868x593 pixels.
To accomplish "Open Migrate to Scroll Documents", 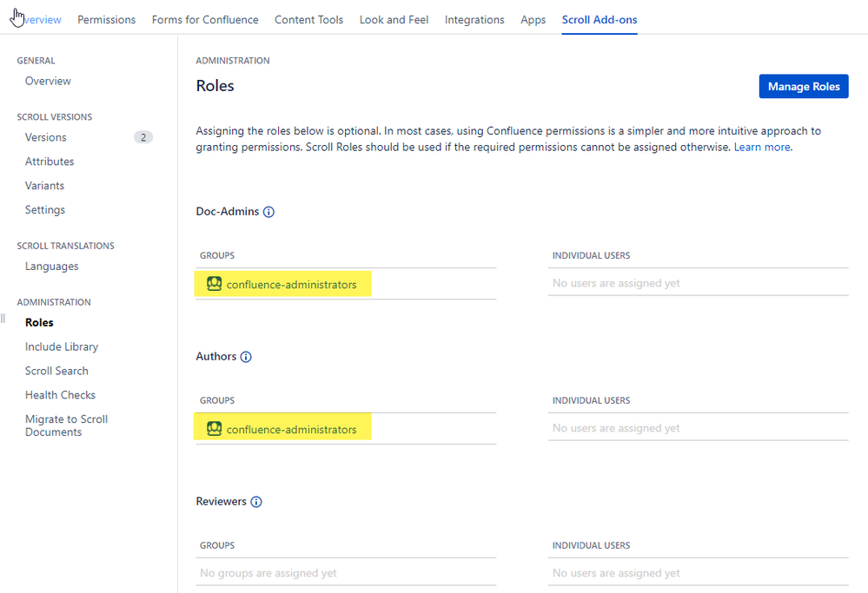I will pos(66,426).
